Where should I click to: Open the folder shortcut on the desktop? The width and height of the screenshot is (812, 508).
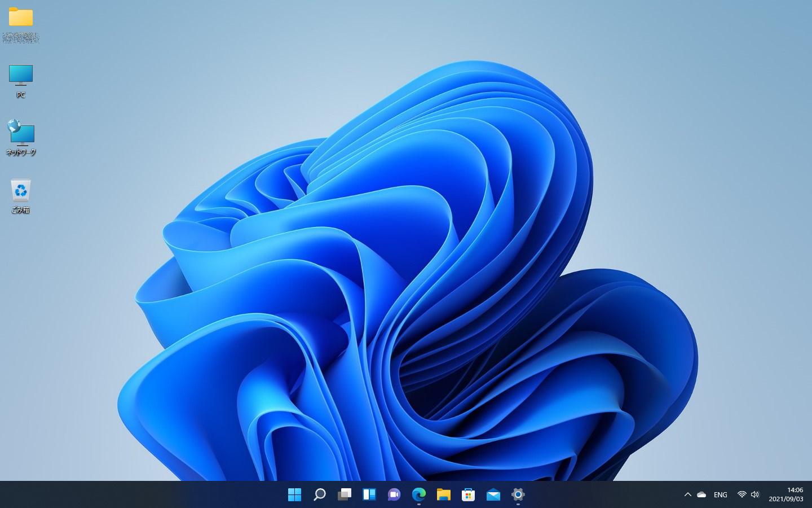click(20, 23)
